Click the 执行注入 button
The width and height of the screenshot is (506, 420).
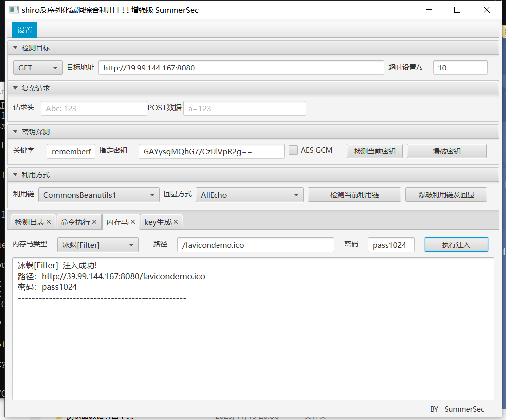pyautogui.click(x=456, y=245)
